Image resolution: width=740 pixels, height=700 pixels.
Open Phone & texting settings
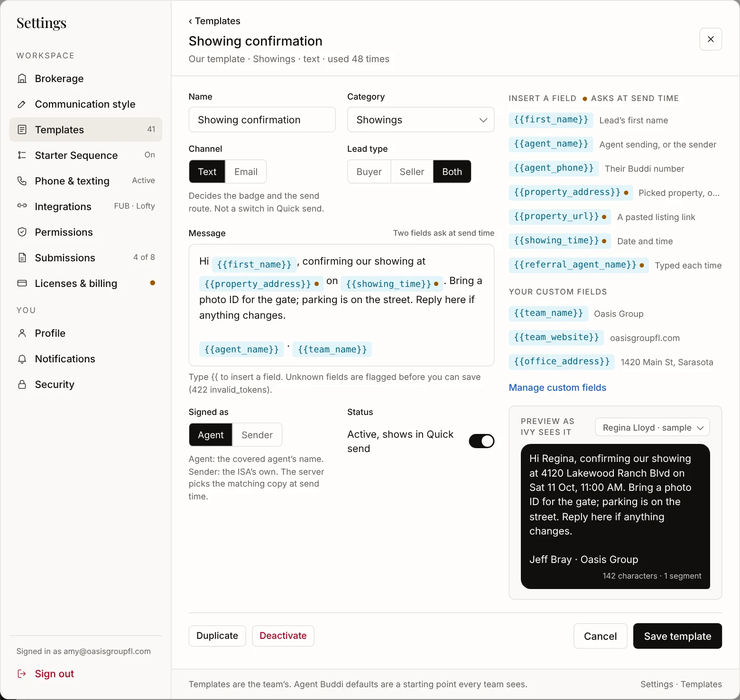point(86,181)
